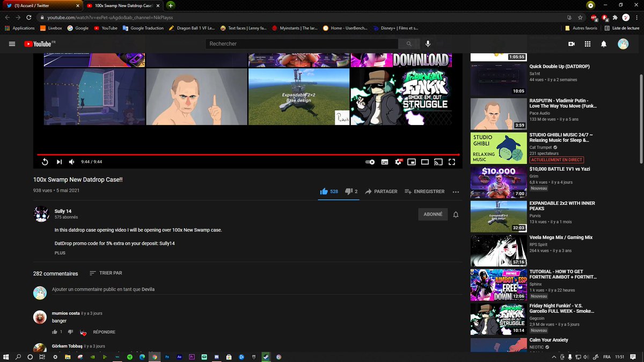Open the Putin end-screen video thumbnail
The image size is (644, 362).
pyautogui.click(x=196, y=97)
